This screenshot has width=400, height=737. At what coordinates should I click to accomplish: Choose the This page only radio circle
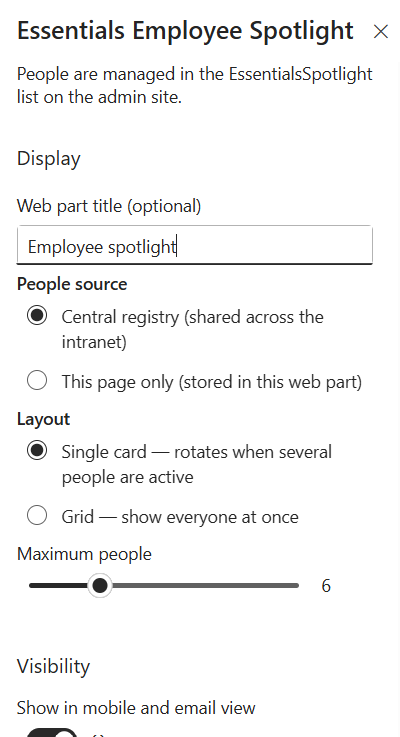pyautogui.click(x=37, y=380)
